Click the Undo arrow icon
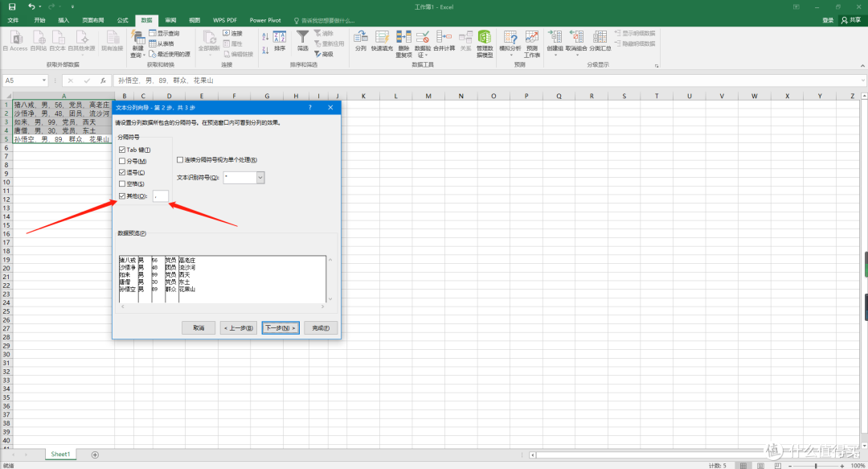The width and height of the screenshot is (868, 469). click(31, 6)
